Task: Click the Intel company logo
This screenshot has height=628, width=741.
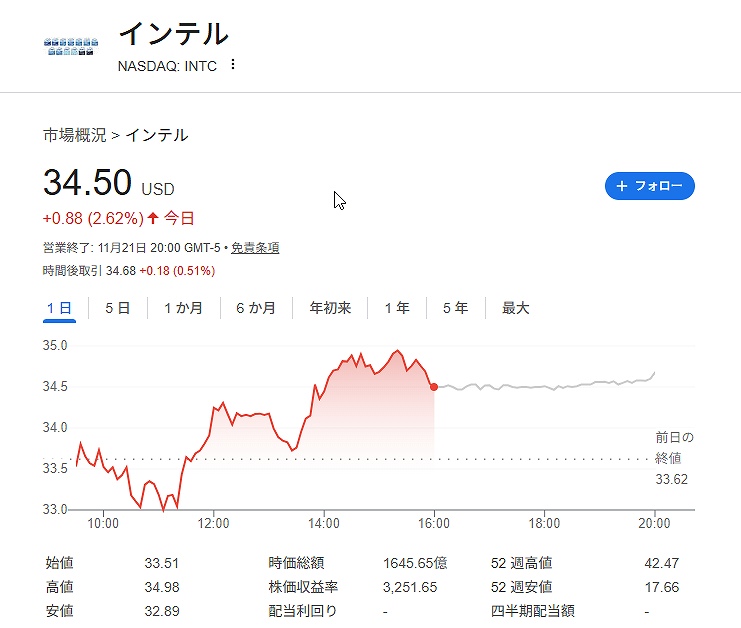Action: (71, 46)
